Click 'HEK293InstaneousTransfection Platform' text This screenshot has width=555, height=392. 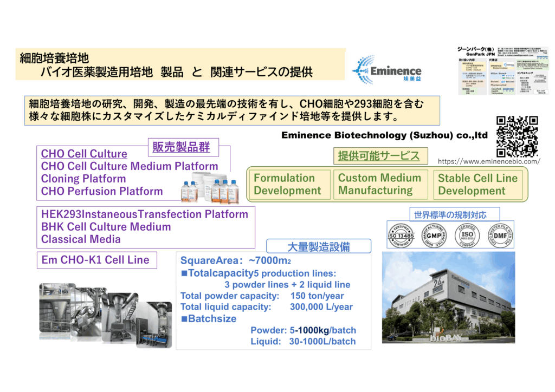point(145,214)
